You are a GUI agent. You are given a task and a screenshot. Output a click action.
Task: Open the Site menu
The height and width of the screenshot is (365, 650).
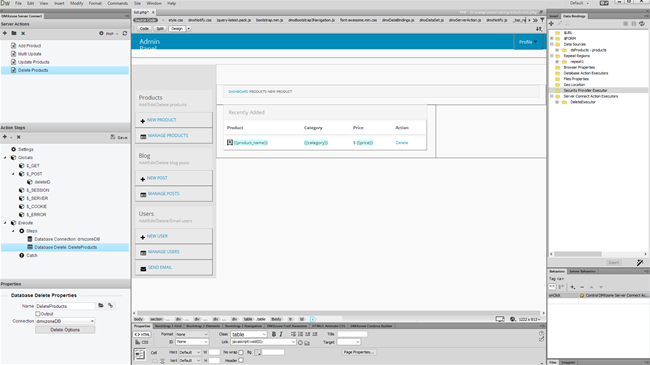137,3
